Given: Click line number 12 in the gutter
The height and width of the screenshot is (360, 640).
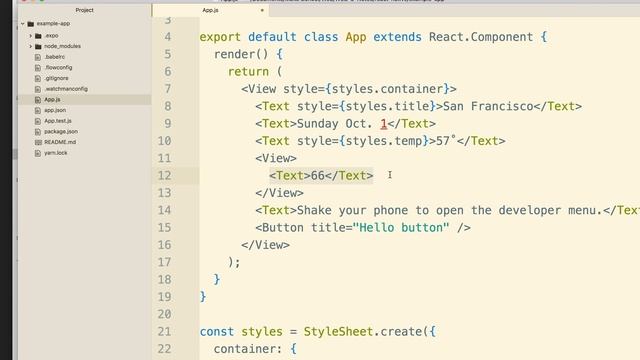Looking at the screenshot, I should [x=164, y=176].
